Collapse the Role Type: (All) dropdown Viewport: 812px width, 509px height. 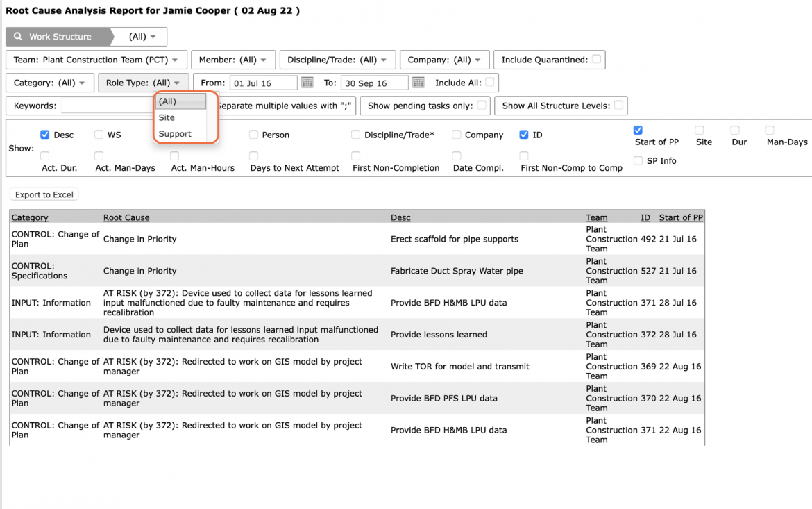coord(143,83)
